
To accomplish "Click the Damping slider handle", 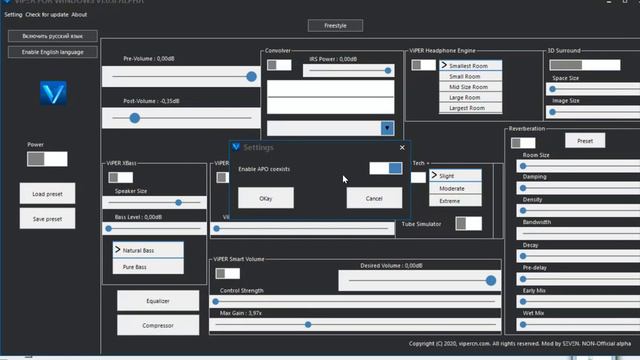I will coord(523,188).
